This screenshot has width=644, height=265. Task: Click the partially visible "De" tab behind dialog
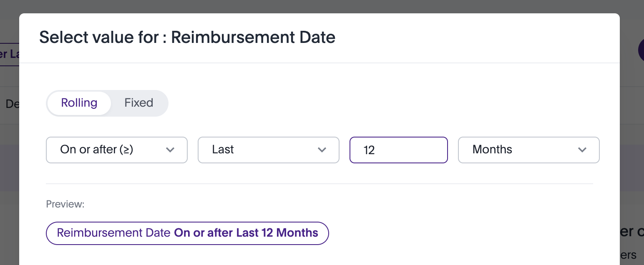click(x=12, y=103)
